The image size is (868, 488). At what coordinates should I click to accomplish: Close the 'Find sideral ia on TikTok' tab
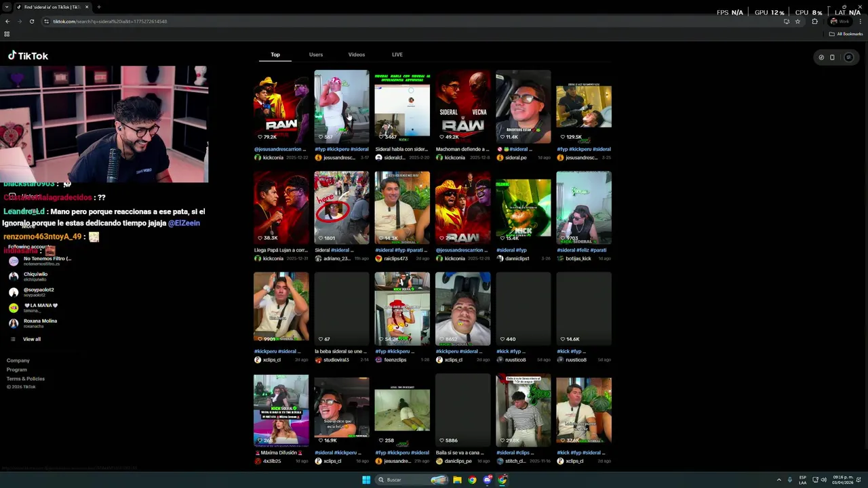coord(87,7)
